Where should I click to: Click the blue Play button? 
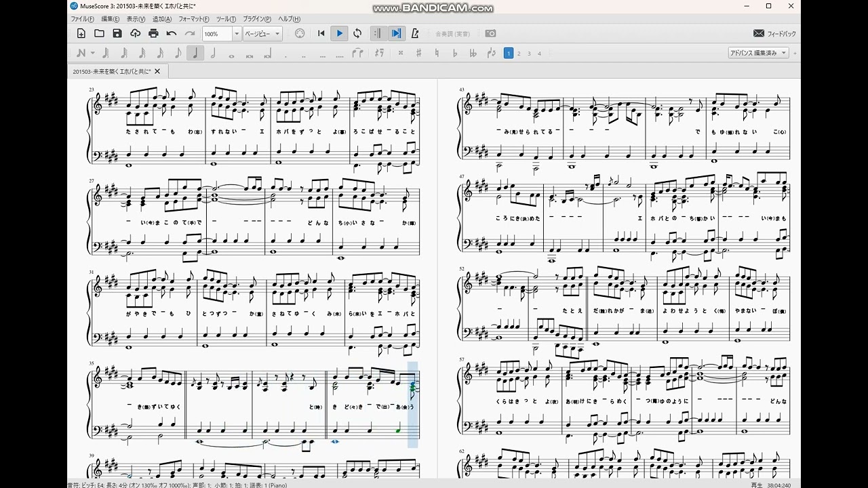coord(340,33)
